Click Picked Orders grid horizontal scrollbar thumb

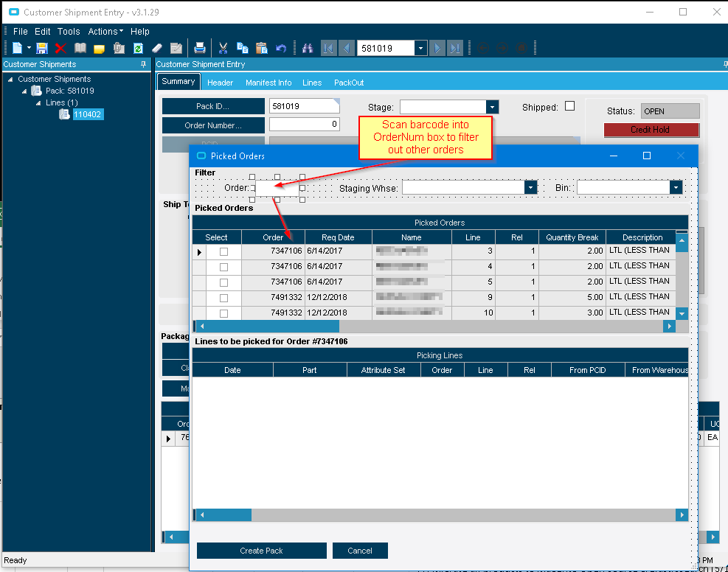272,326
